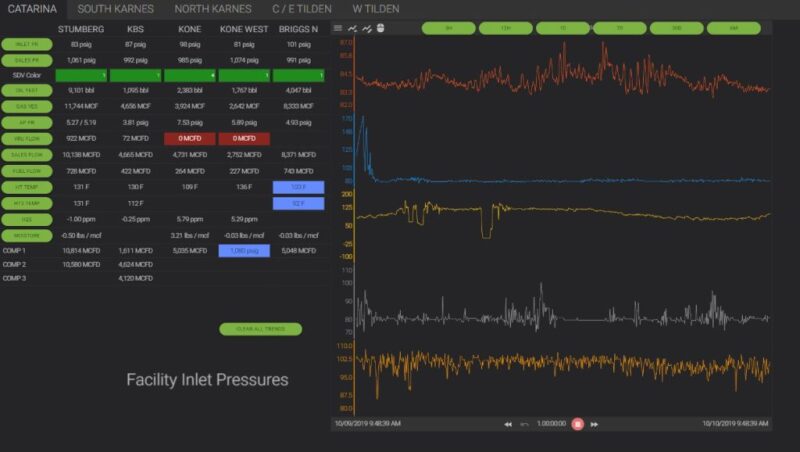Click the red 0 MCFD cell under KONE
The image size is (800, 452).
pyautogui.click(x=189, y=139)
